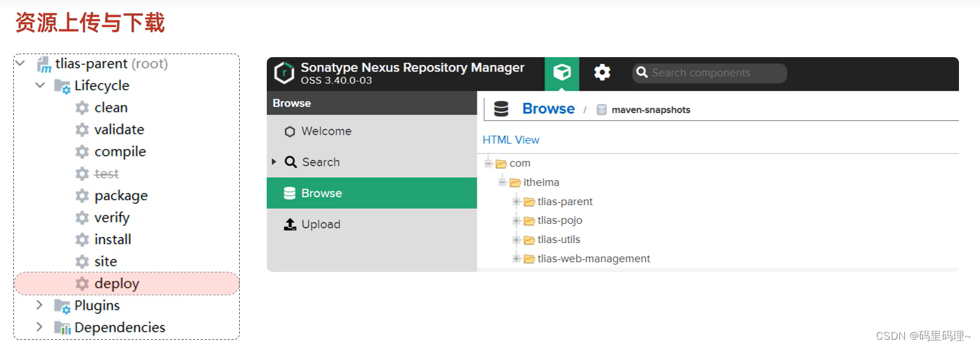Viewport: 980px width, 347px height.
Task: Click the Search components input field
Action: [710, 73]
